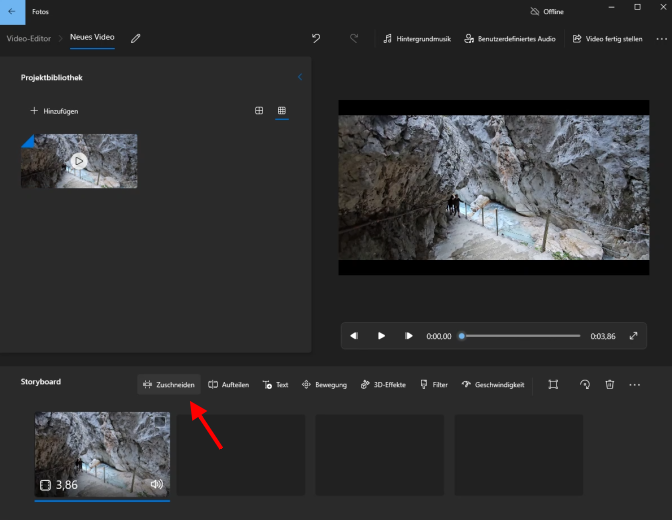Delete the clip using the trash icon

tap(610, 385)
